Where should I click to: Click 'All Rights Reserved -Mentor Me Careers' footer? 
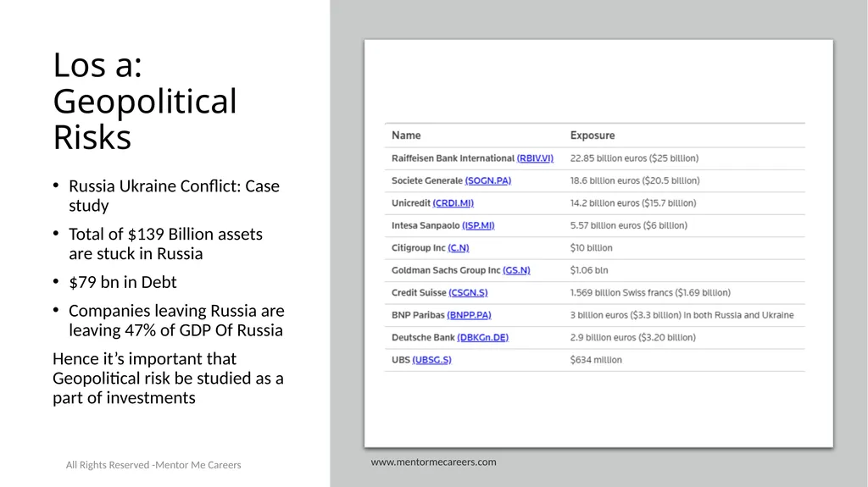click(153, 465)
